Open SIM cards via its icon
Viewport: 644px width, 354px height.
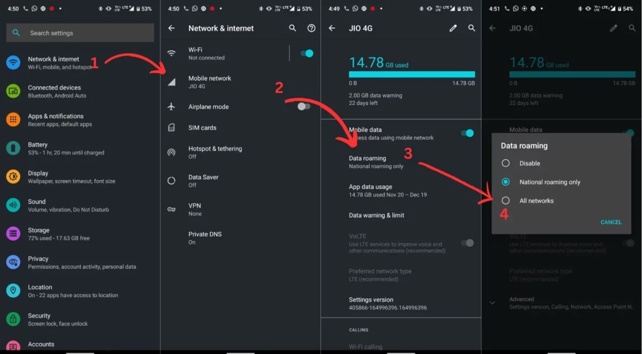172,128
